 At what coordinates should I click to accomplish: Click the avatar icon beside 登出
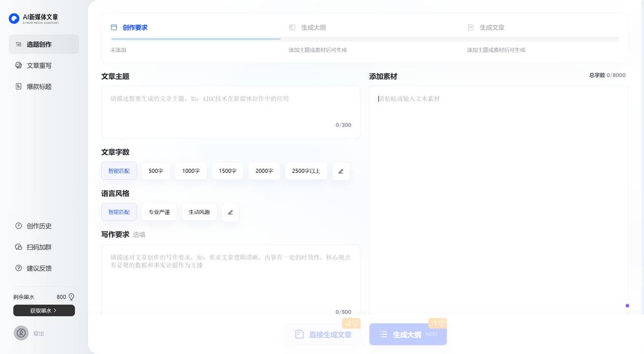coord(21,333)
